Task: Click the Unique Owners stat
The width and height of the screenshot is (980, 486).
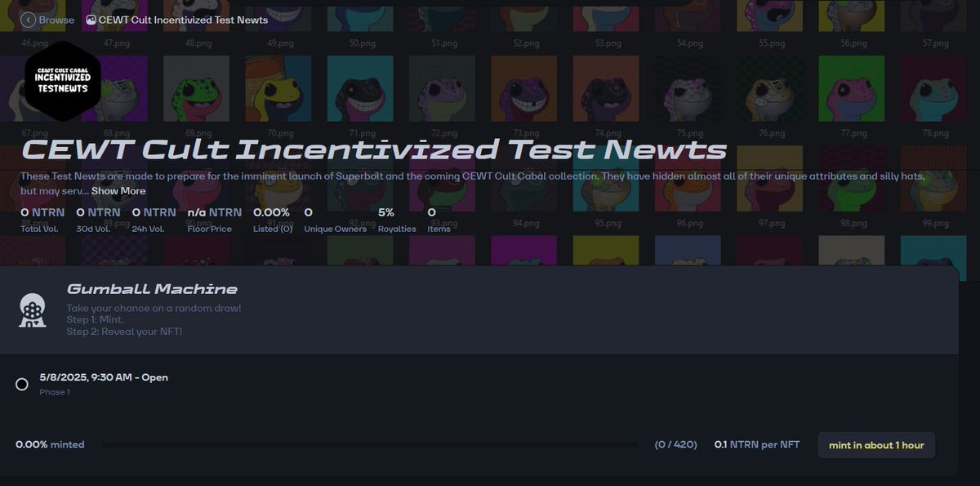Action: click(332, 219)
